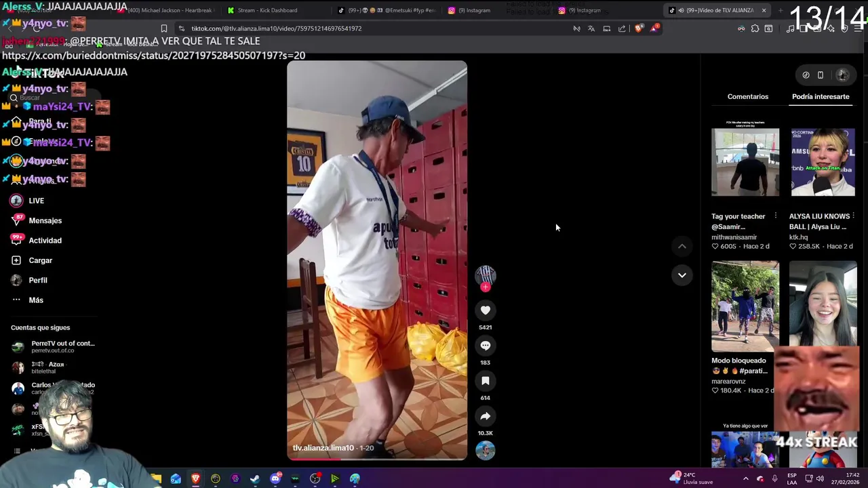868x488 pixels.
Task: Open Discord from the taskbar
Action: coord(275,479)
